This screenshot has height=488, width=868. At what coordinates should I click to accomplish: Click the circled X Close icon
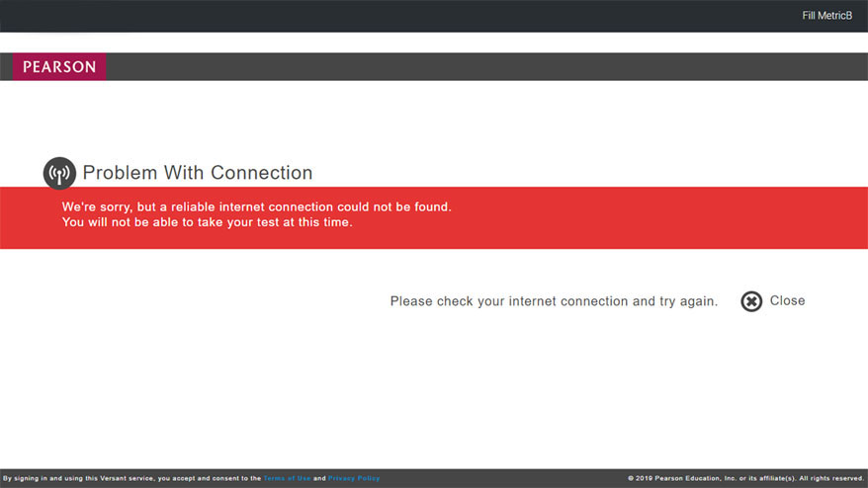751,301
